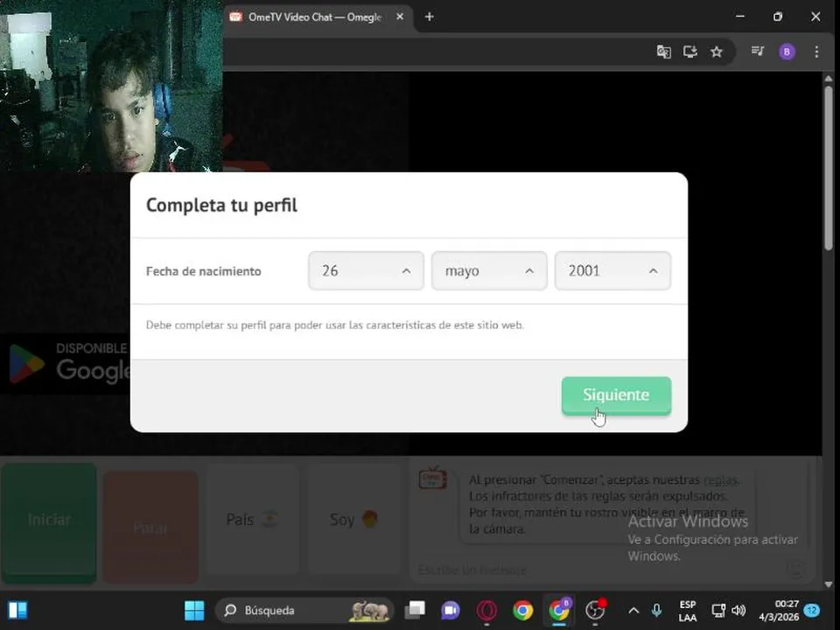Click the install app icon in address bar
This screenshot has height=630, width=840.
690,52
